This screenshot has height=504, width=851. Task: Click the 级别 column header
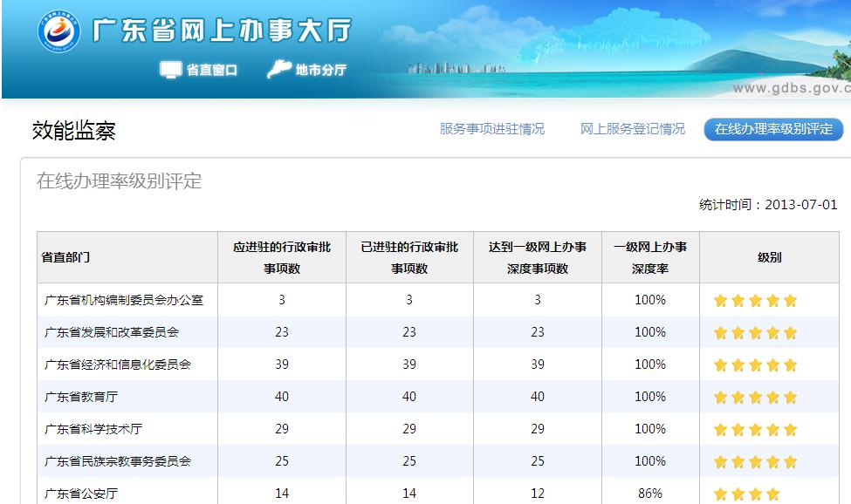coord(769,257)
